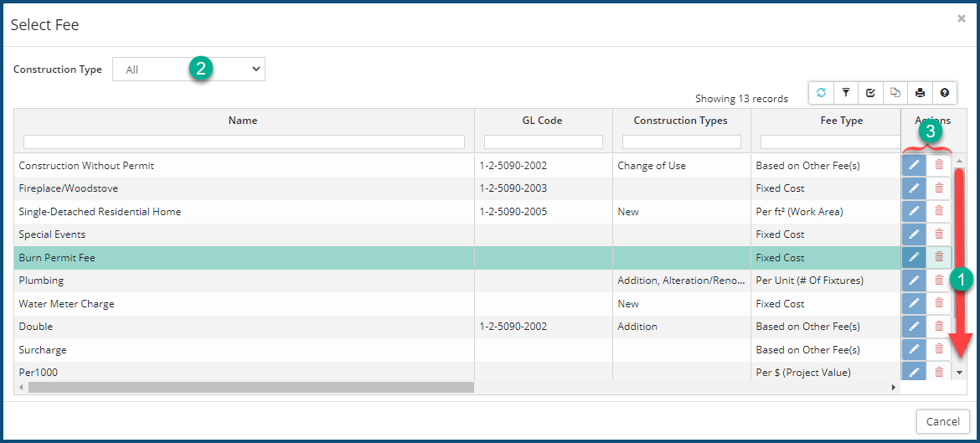Delete the Fireplace/Woodstove fee
This screenshot has width=980, height=443.
939,188
